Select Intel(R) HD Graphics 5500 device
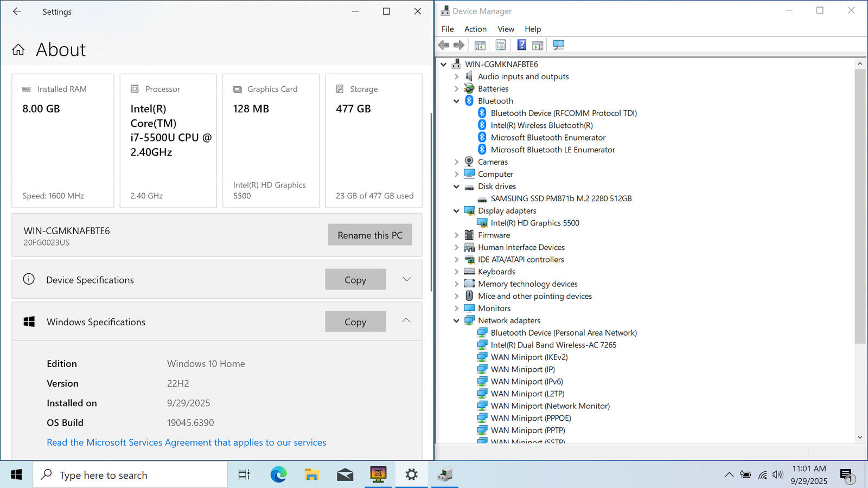Viewport: 868px width, 488px height. point(534,223)
